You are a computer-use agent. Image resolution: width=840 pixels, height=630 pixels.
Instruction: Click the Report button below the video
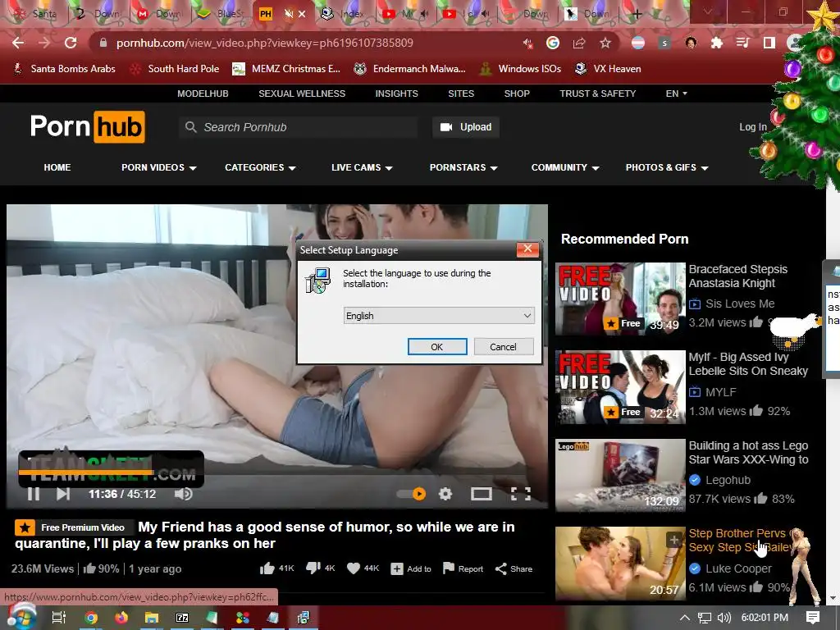click(463, 568)
